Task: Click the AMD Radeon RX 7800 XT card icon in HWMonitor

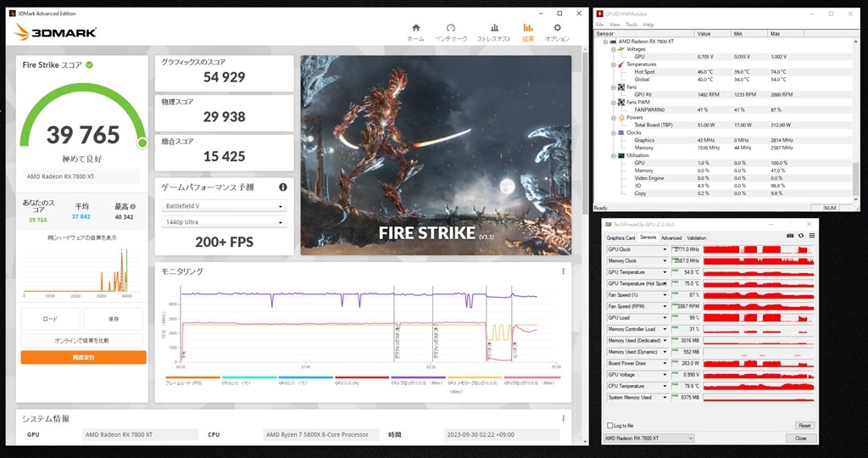Action: coord(614,42)
